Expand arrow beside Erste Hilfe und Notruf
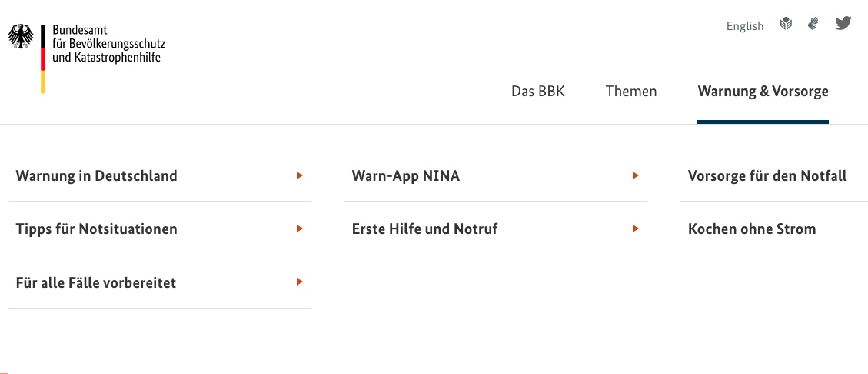Viewport: 868px width, 374px height. (636, 229)
